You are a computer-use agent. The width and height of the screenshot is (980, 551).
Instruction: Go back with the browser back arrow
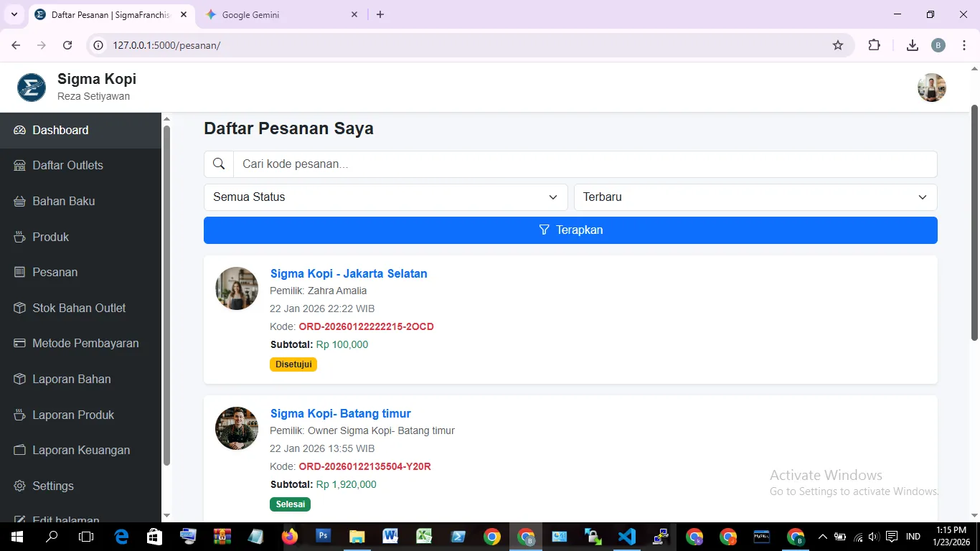coord(16,45)
